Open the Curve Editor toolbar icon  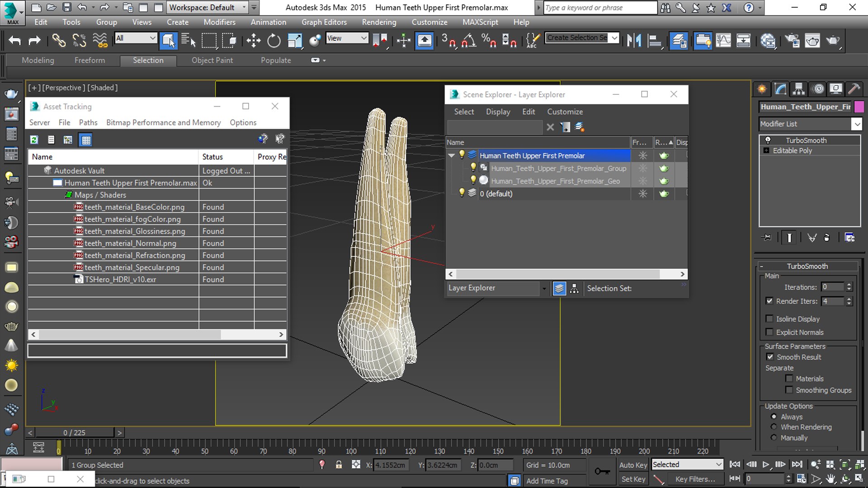tap(723, 41)
